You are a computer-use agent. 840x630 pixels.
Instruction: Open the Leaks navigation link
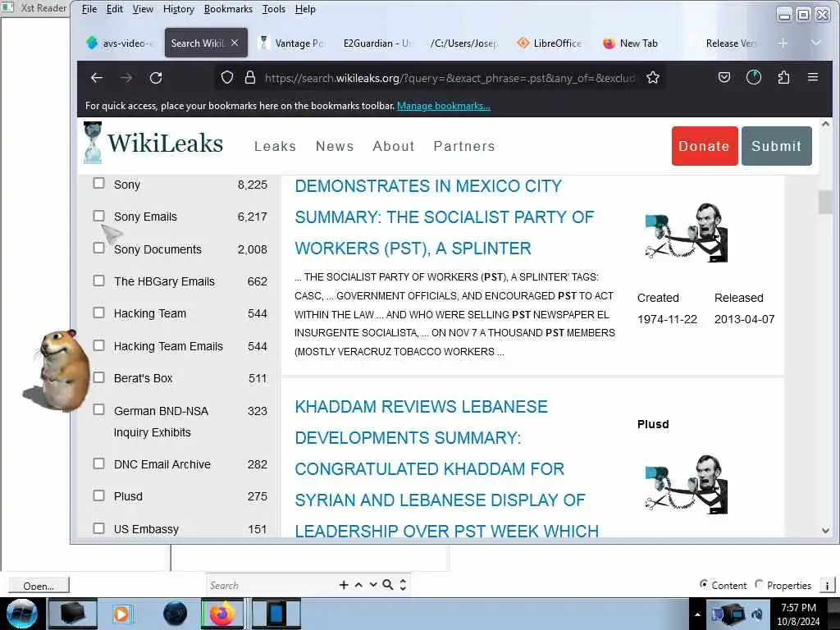tap(276, 146)
